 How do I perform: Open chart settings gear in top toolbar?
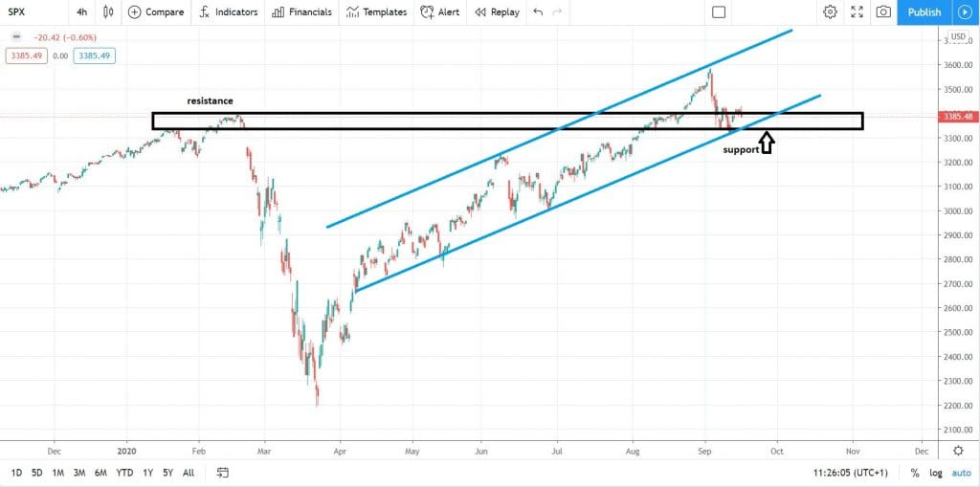(x=830, y=12)
